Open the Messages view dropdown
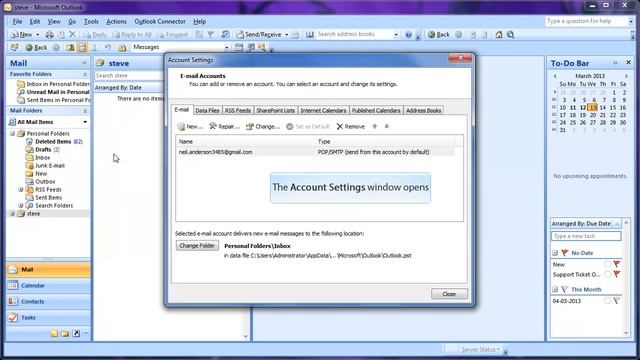Image resolution: width=640 pixels, height=360 pixels. click(x=227, y=47)
